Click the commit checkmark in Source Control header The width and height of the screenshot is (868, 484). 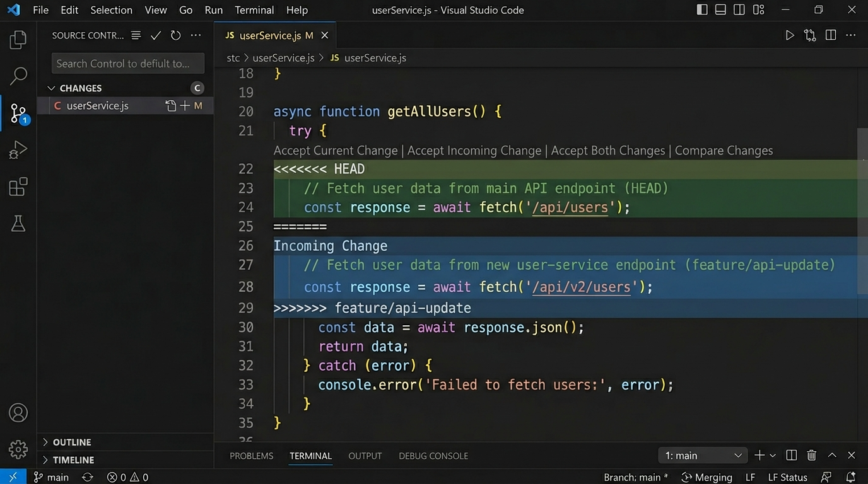[x=156, y=35]
